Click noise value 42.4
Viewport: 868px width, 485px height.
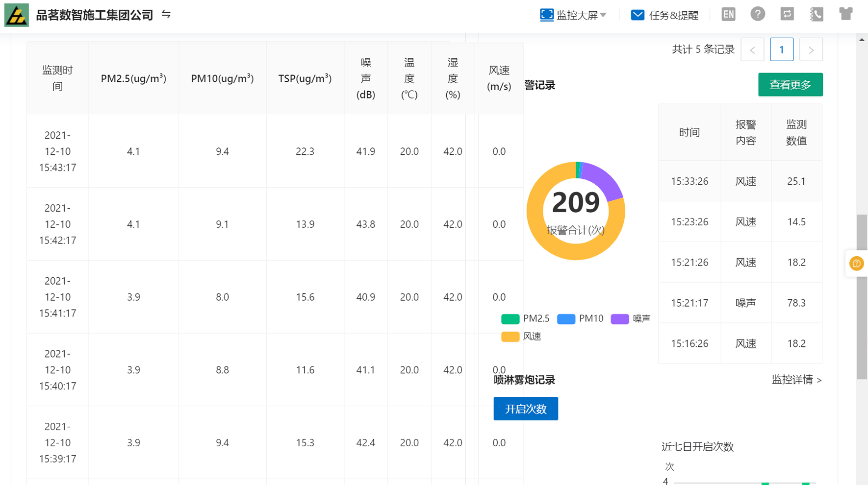[366, 443]
